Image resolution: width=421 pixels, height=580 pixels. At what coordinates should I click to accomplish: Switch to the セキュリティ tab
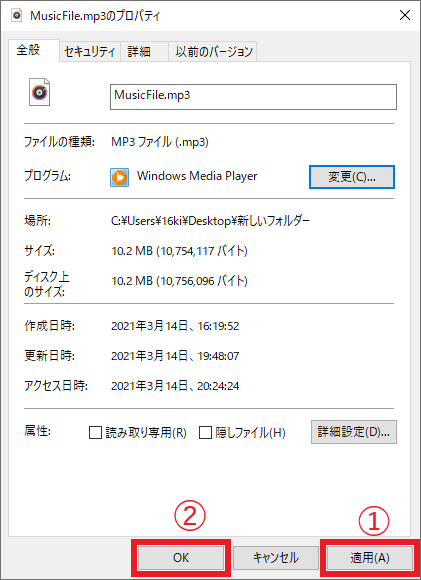pos(90,51)
